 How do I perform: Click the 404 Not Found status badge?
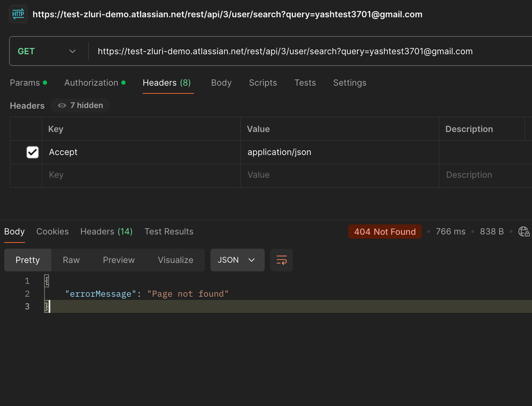384,231
